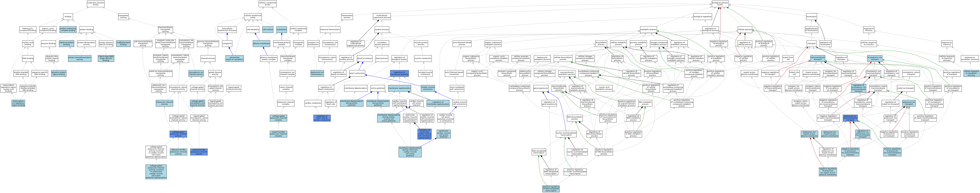Select the cellular anatomical entity node
Screen dimensions: 980x193
click(x=253, y=17)
